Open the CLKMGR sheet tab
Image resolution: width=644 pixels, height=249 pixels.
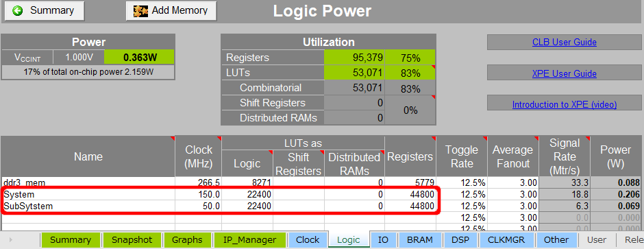coord(506,240)
